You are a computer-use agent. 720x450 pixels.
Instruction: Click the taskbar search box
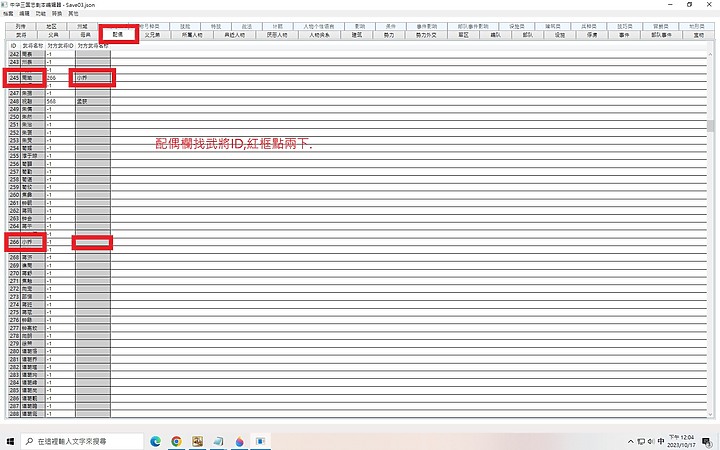[x=83, y=441]
